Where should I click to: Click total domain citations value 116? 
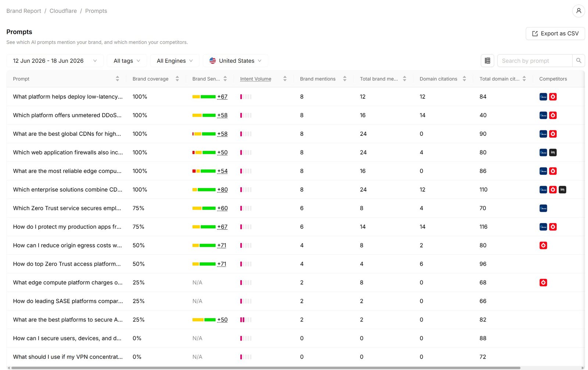[483, 227]
